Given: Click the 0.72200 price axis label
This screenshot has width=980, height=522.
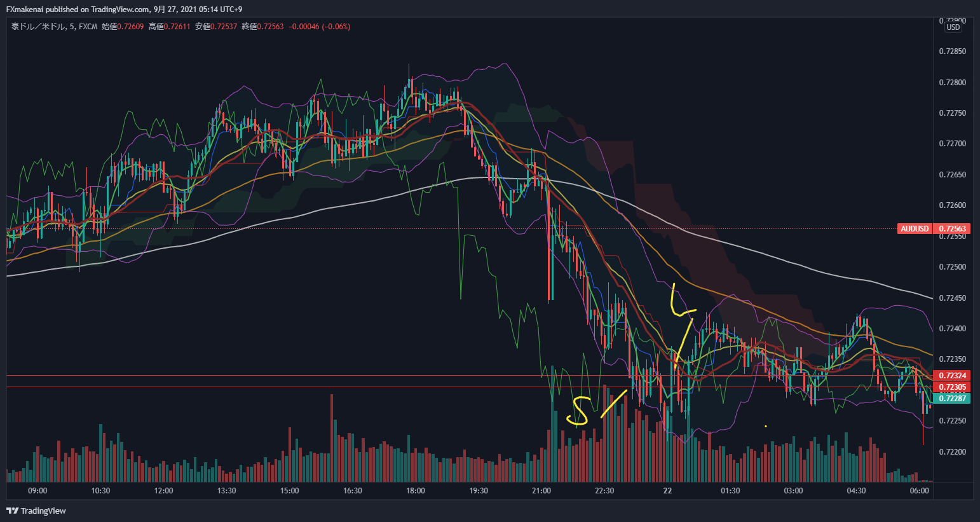Looking at the screenshot, I should [952, 452].
